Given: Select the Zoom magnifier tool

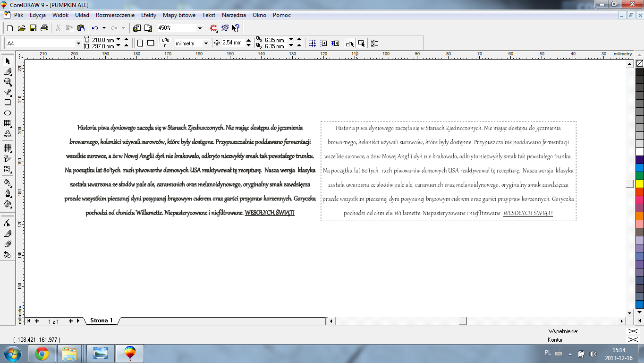Looking at the screenshot, I should pos(8,82).
